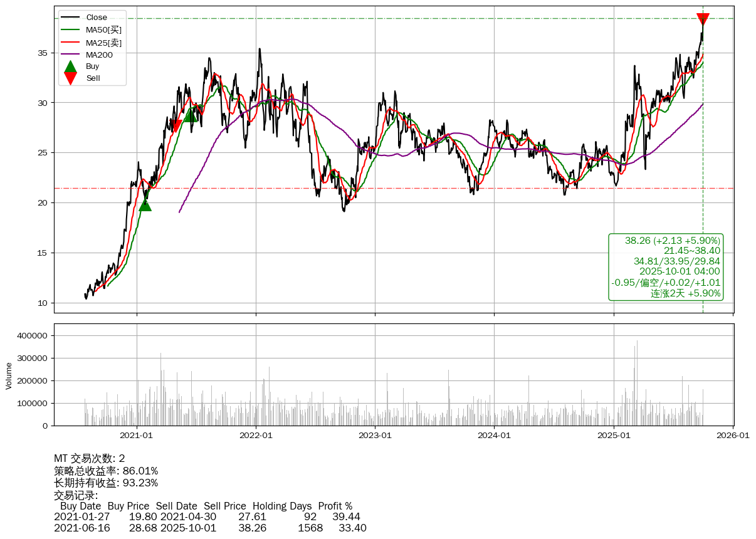This screenshot has height=539, width=756.
Task: Click the green Buy triangle in the legend
Action: 71,66
